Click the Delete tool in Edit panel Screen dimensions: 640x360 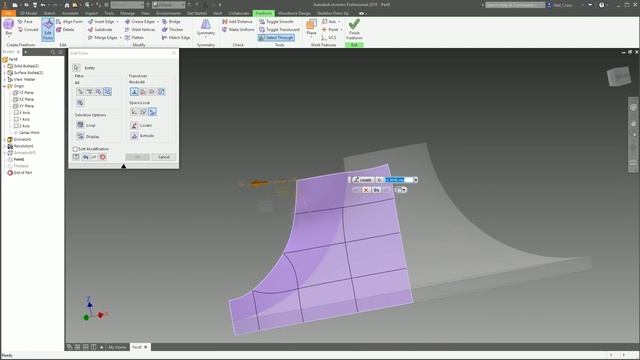[x=65, y=29]
